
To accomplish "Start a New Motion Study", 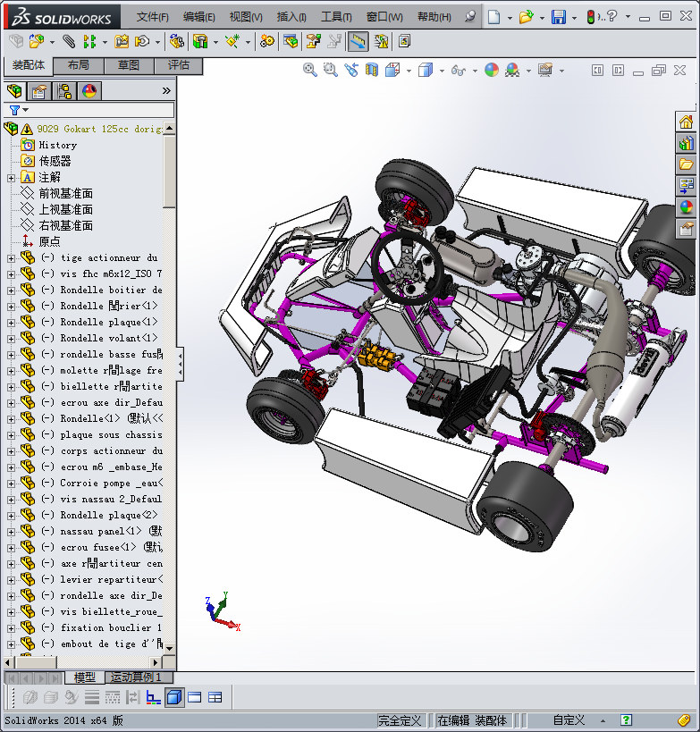I will [x=267, y=41].
